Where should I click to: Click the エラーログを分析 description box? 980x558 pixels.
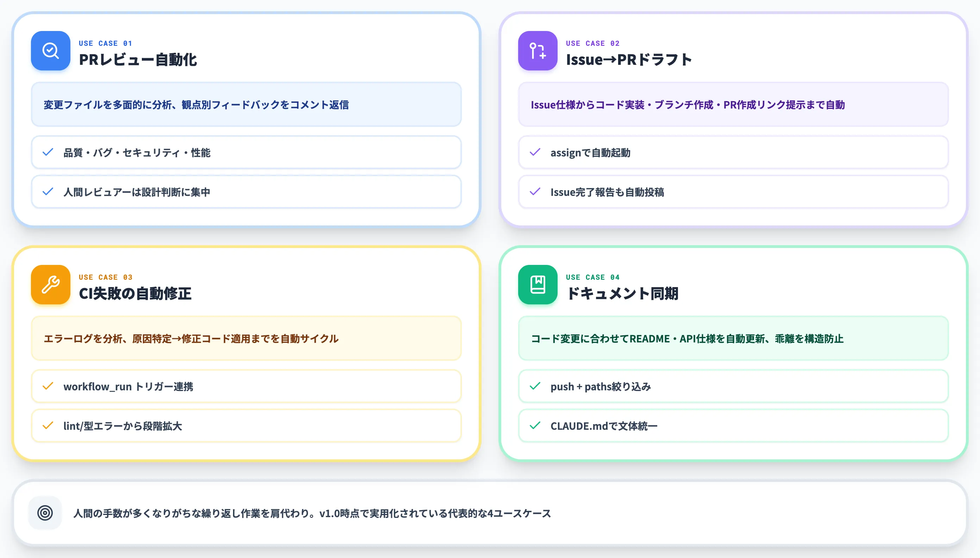point(246,338)
